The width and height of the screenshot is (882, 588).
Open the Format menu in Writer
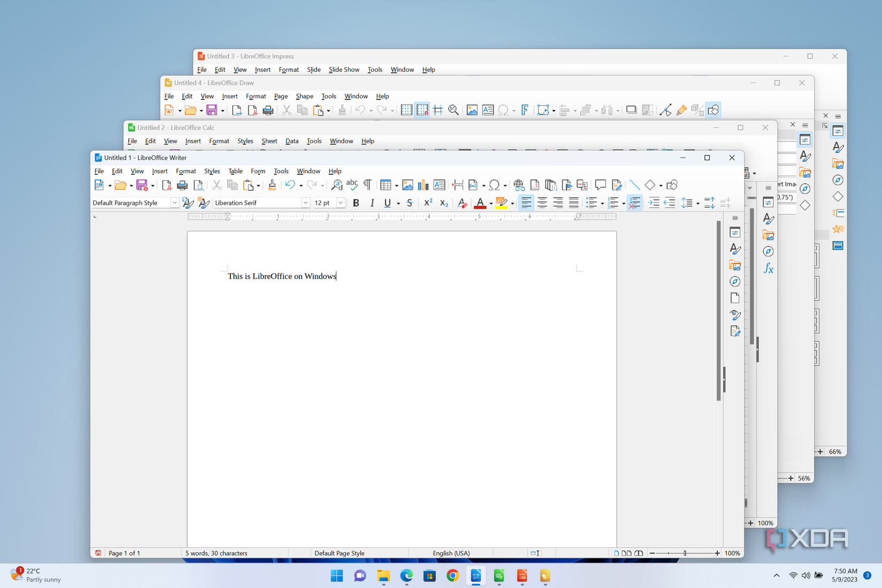point(185,171)
